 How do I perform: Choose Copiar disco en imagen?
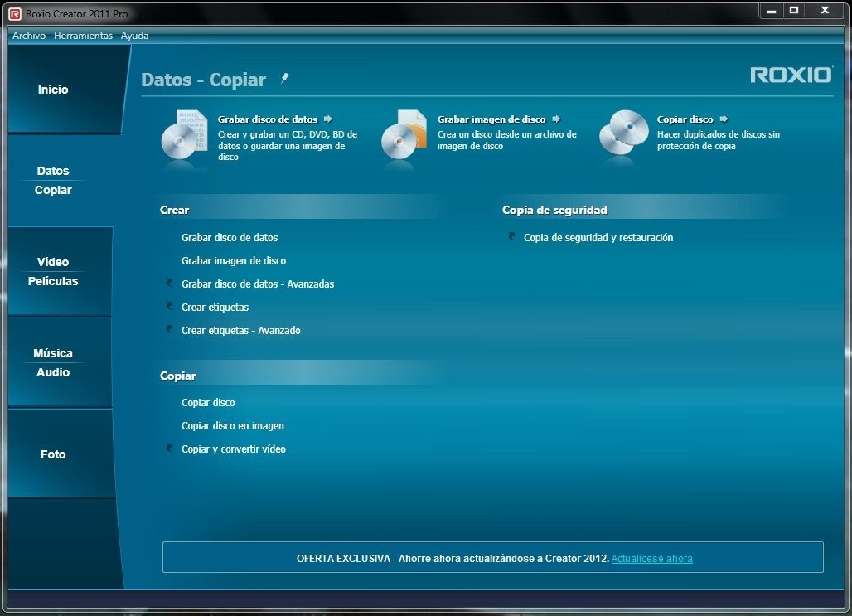(233, 425)
